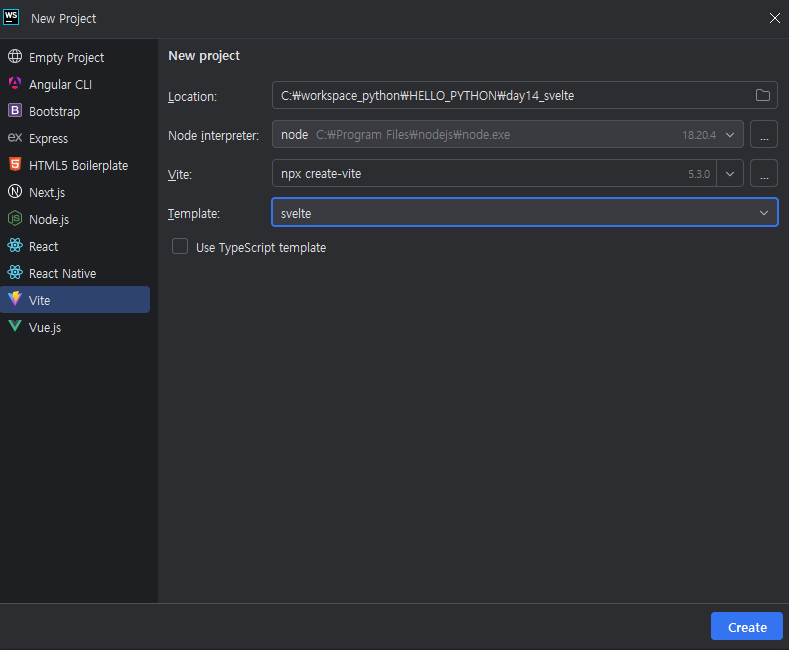Select Empty Project generator
The height and width of the screenshot is (650, 789).
coord(75,57)
